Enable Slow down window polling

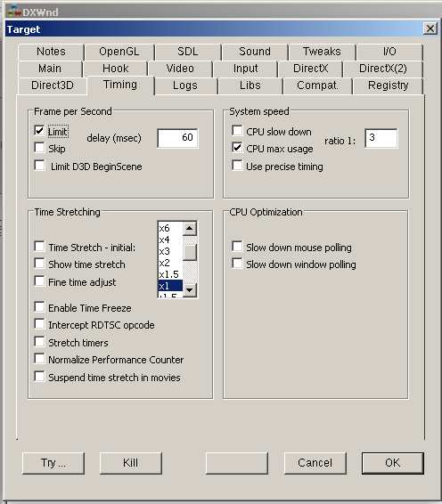[x=237, y=264]
